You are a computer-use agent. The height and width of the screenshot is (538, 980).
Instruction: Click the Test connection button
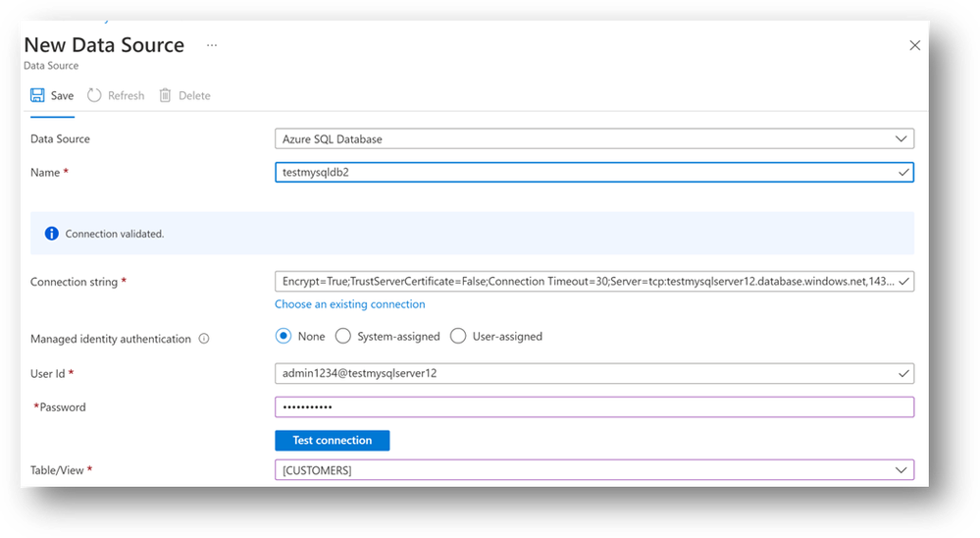332,441
